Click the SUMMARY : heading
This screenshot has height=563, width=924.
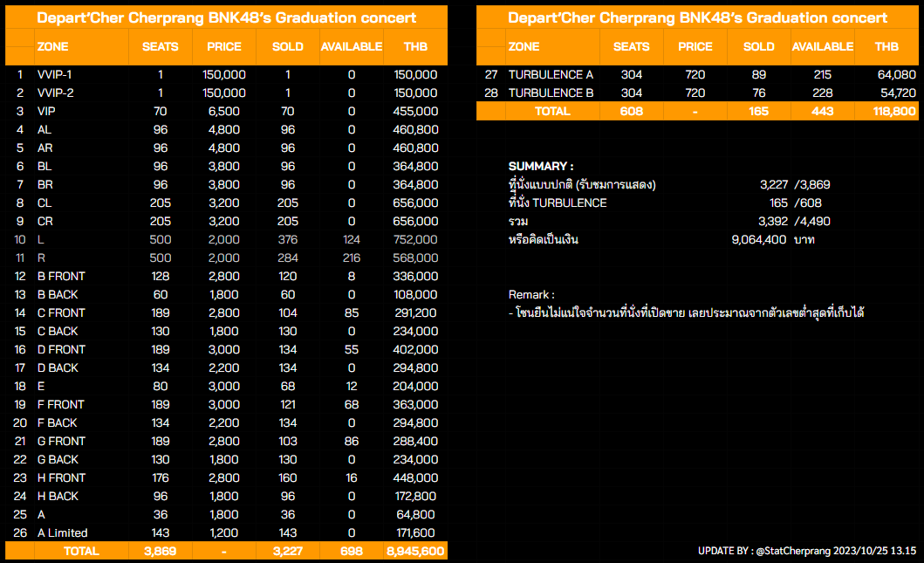[541, 166]
